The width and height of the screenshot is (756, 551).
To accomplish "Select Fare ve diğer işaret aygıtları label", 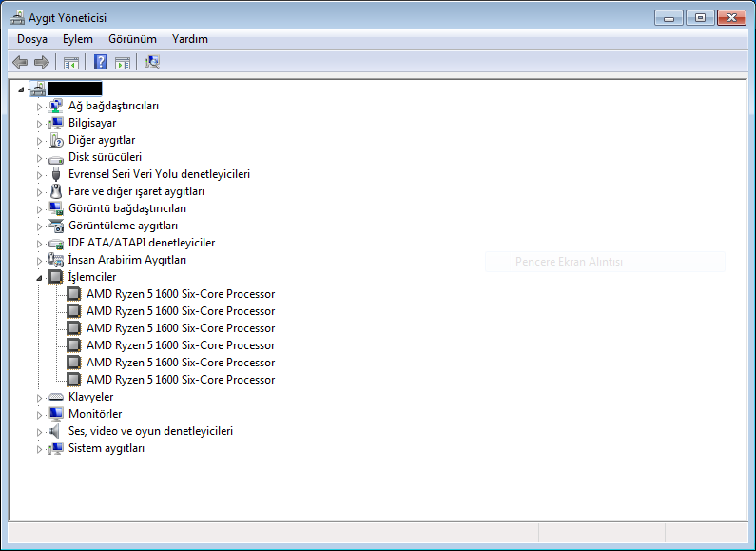I will tap(136, 191).
